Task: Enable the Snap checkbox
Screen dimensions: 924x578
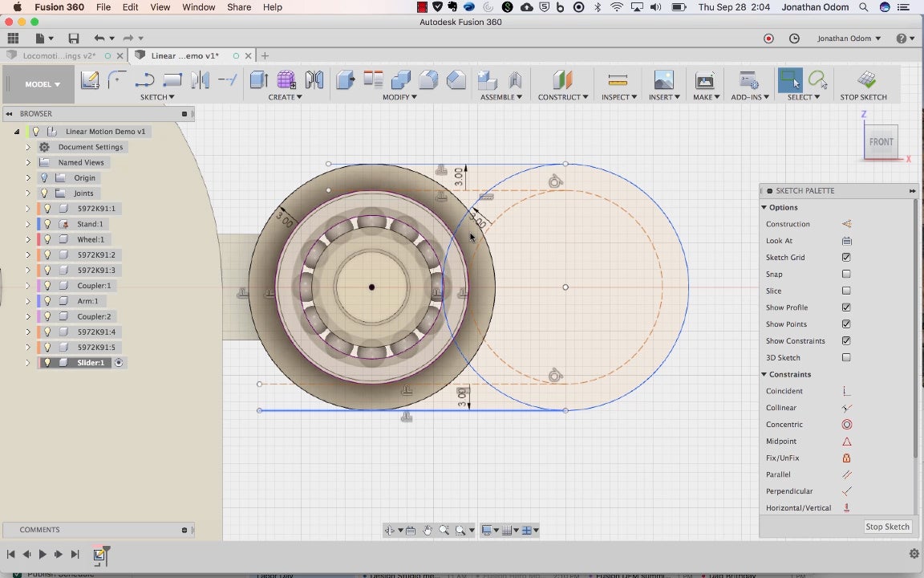Action: coord(846,275)
